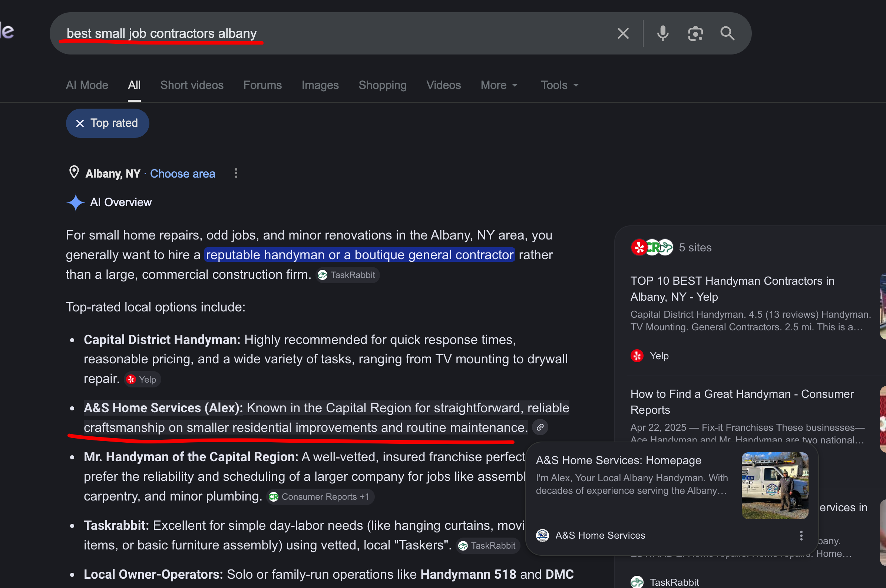Screen dimensions: 886x588
Task: Open the Videos tab
Action: [444, 85]
